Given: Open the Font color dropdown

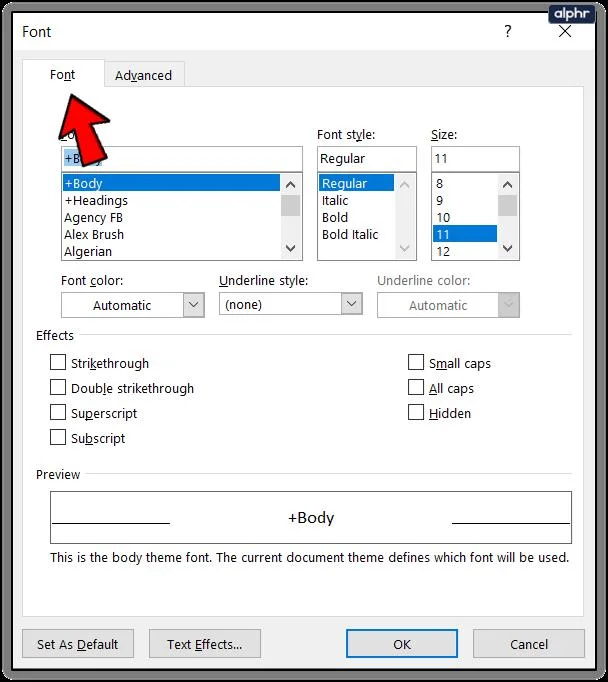Looking at the screenshot, I should pyautogui.click(x=194, y=305).
